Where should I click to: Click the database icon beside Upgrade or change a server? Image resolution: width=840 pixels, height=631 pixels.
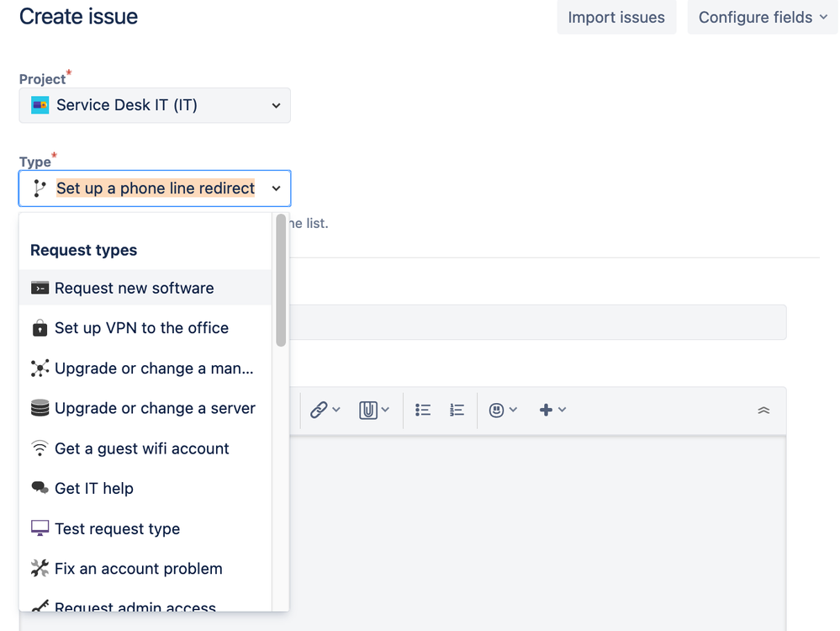40,408
